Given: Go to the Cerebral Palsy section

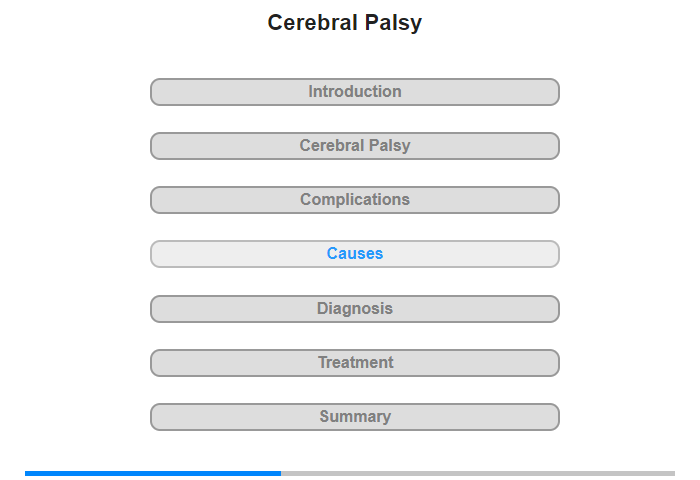Looking at the screenshot, I should [x=355, y=146].
